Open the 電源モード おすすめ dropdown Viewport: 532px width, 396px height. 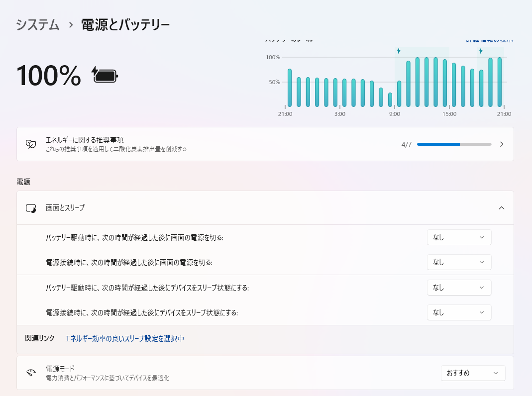473,373
